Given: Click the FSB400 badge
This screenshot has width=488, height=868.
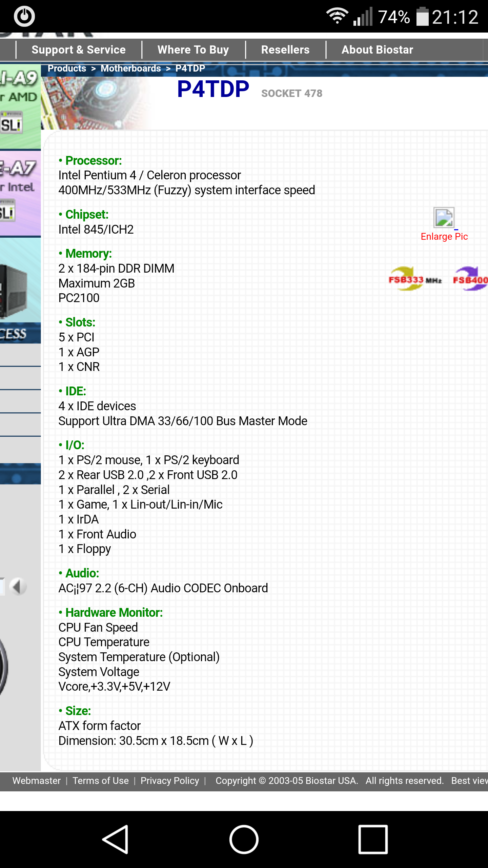Looking at the screenshot, I should (470, 279).
